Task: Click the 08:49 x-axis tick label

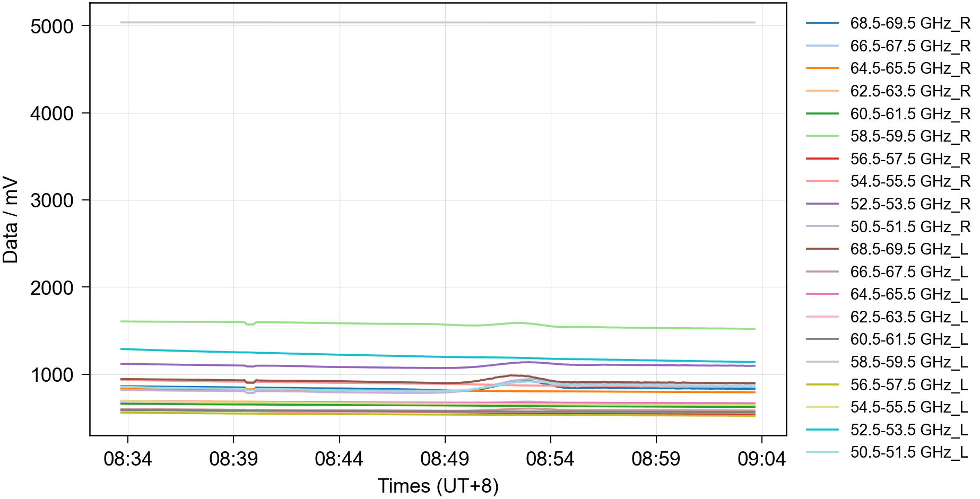Action: tap(445, 459)
